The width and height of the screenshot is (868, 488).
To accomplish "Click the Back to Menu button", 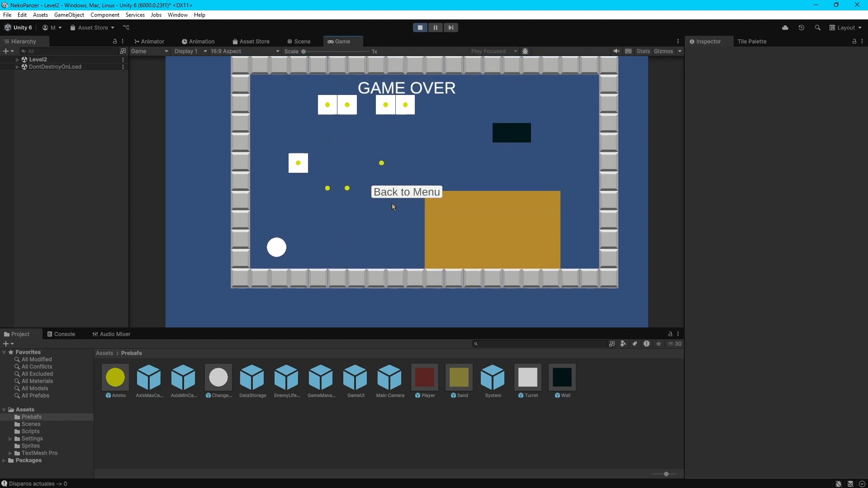I will 407,192.
